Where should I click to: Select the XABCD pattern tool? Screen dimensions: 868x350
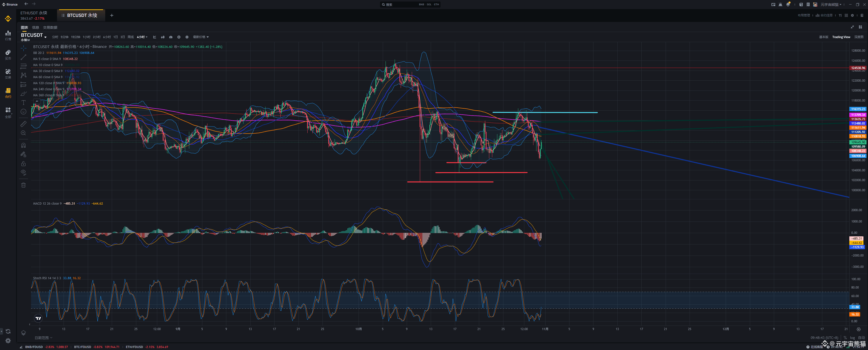pos(23,75)
